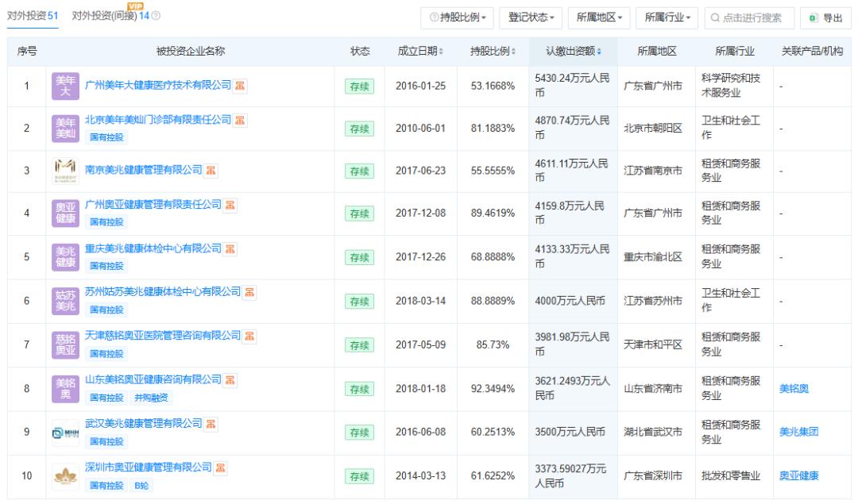Click the 美年美灿 logo in row 2
858x504 pixels.
[x=66, y=129]
